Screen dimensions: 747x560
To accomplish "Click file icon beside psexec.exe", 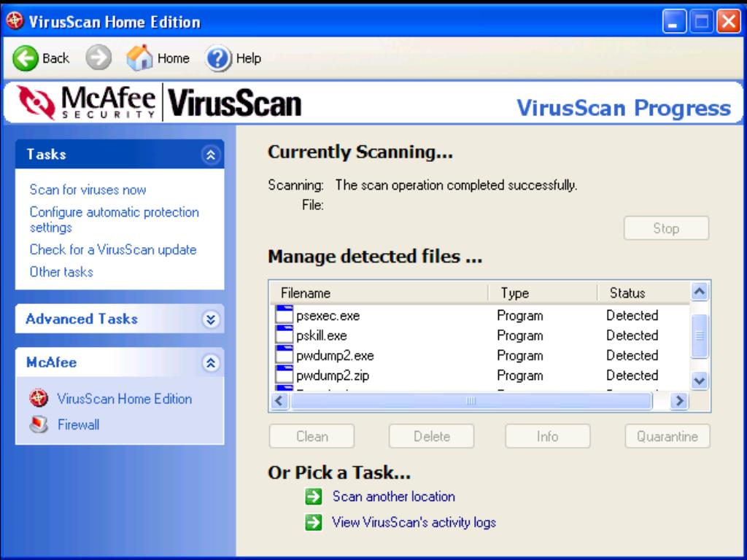I will tap(284, 315).
